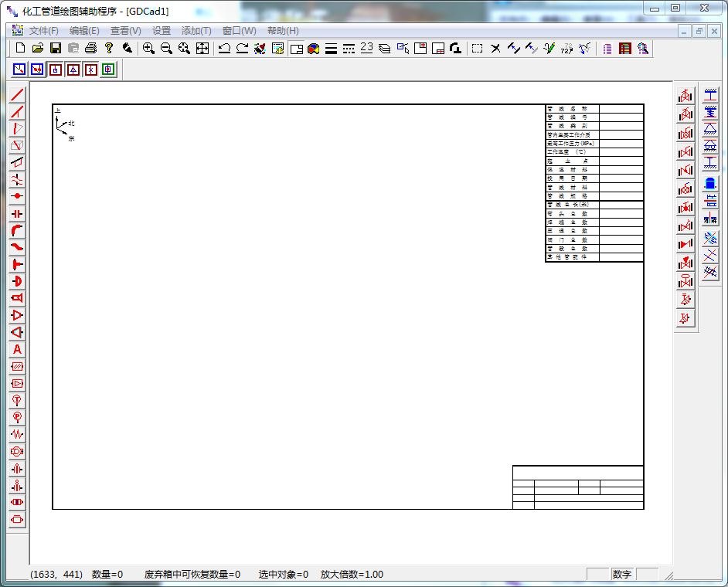
Task: Open the 帮助(H) menu
Action: 283,31
